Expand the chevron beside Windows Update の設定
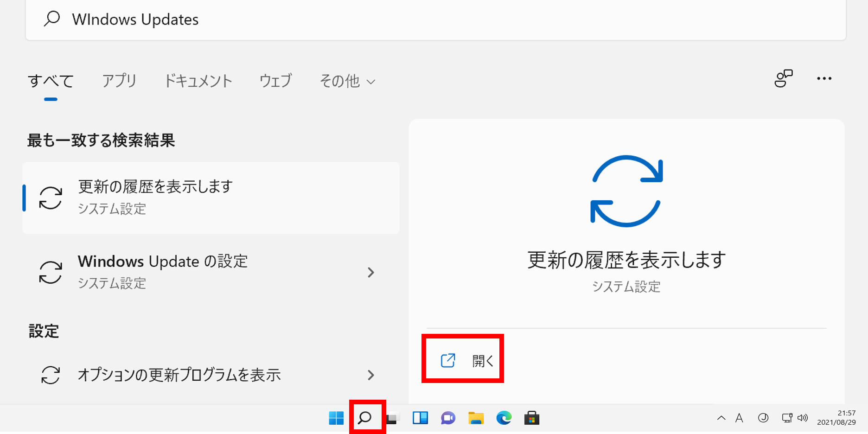The width and height of the screenshot is (868, 434). tap(370, 272)
